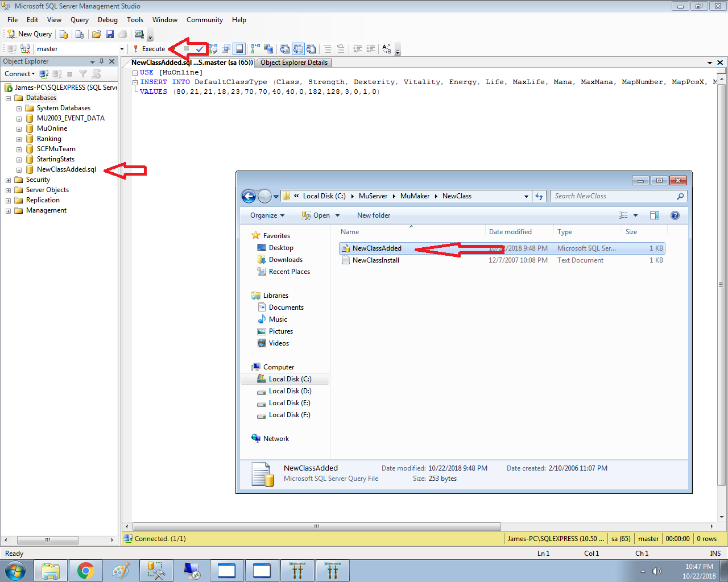Click the volume speaker tray icon
728x582 pixels.
coord(657,571)
